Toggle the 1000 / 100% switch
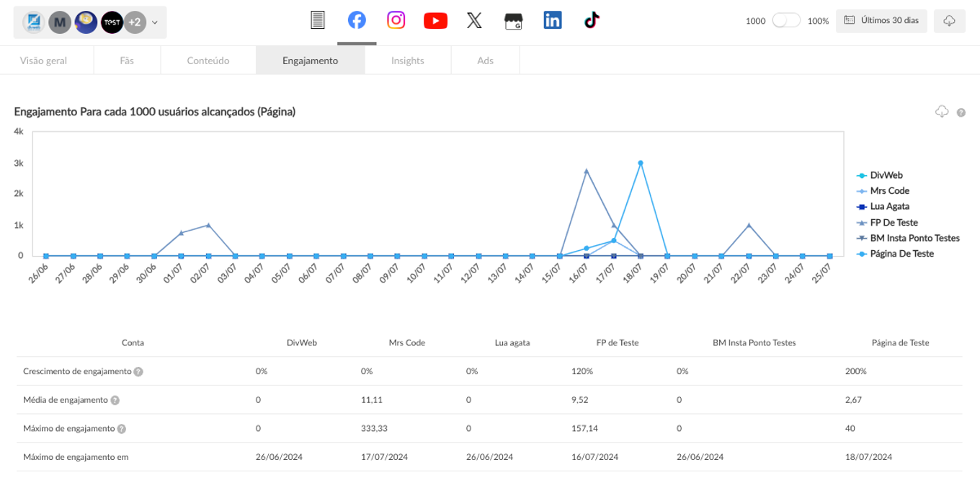This screenshot has width=980, height=501. (x=785, y=21)
